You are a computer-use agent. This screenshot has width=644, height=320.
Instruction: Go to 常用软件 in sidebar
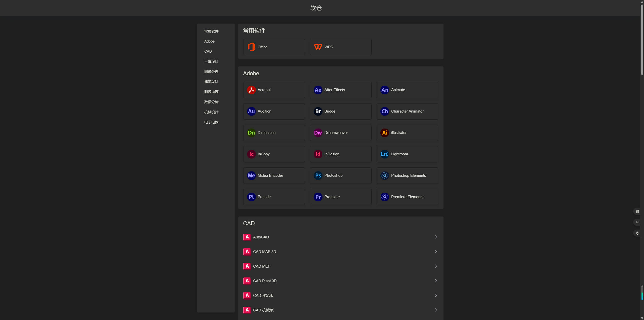pyautogui.click(x=211, y=31)
